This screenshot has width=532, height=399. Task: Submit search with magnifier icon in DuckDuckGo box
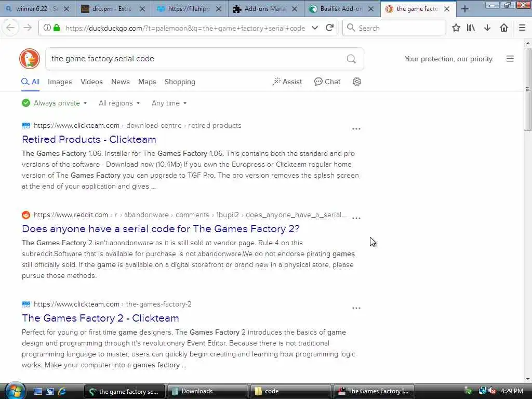pos(351,59)
